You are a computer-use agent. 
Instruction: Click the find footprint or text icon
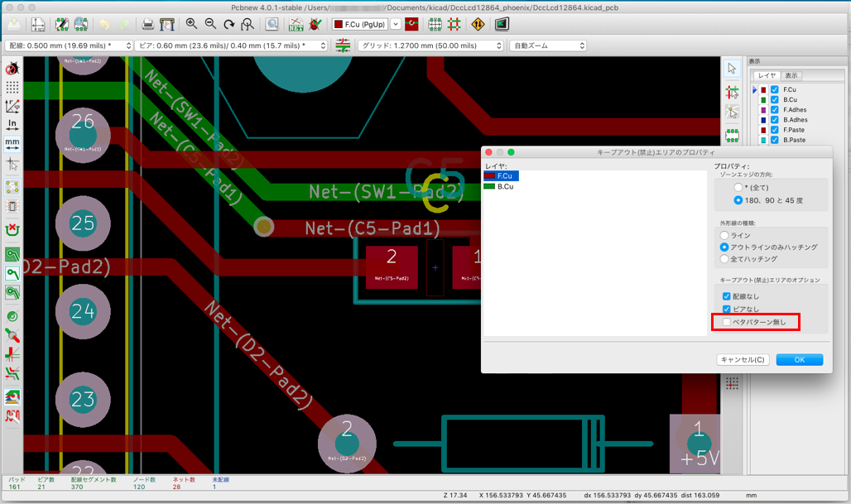click(272, 24)
